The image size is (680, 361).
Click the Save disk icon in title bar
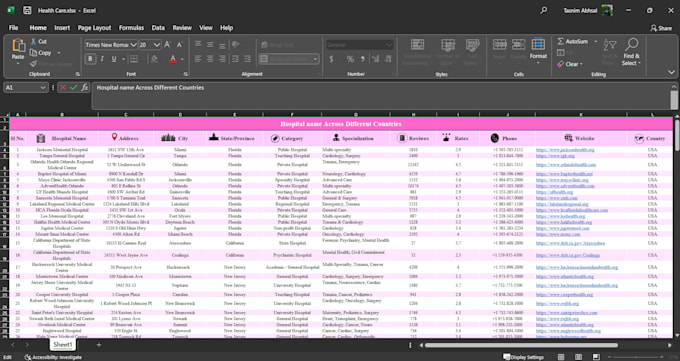(x=27, y=10)
